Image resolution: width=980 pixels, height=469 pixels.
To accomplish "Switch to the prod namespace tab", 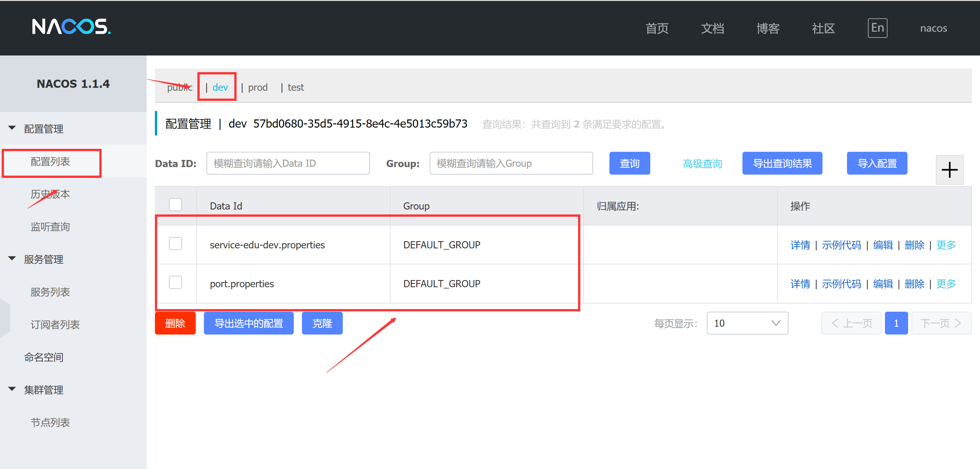I will pos(258,87).
